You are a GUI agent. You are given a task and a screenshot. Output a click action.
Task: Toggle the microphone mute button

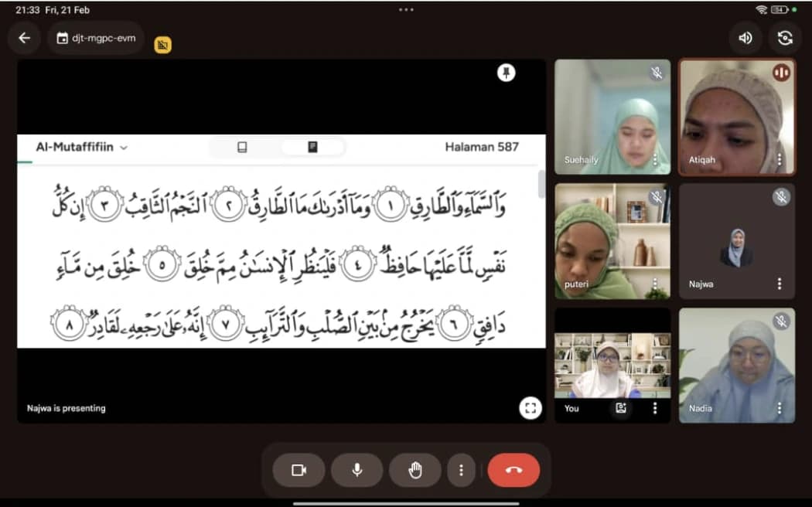[357, 470]
